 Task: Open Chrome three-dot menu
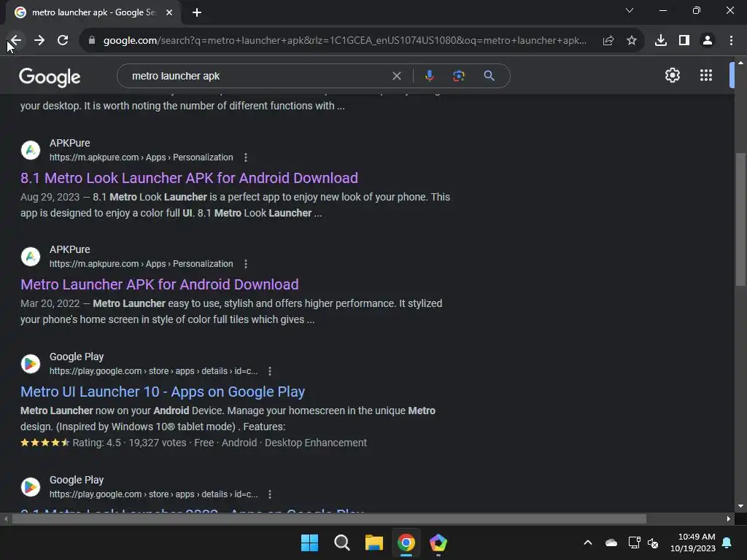731,41
